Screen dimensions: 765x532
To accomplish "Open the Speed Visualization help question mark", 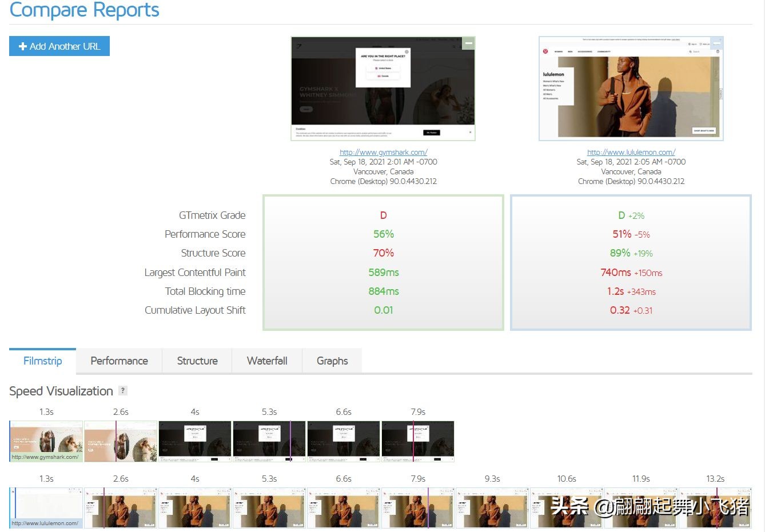I will click(123, 391).
